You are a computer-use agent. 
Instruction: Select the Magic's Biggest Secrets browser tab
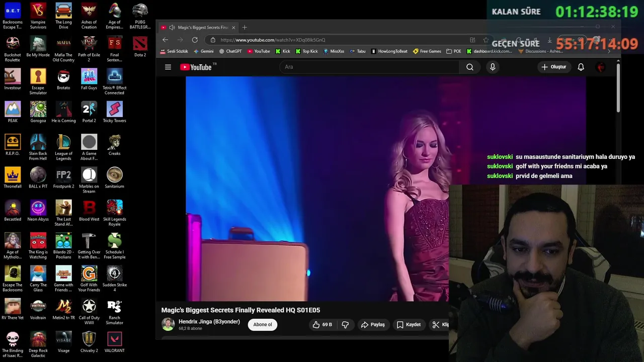coord(199,28)
